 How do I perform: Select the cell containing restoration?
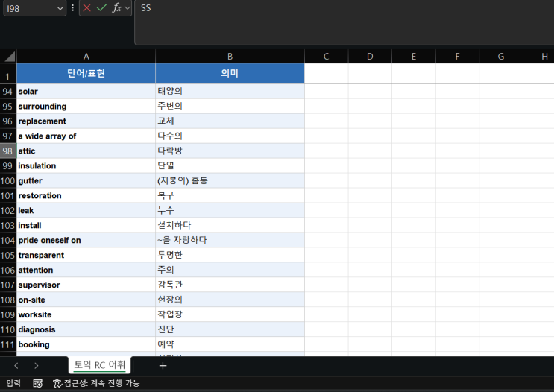pyautogui.click(x=86, y=196)
